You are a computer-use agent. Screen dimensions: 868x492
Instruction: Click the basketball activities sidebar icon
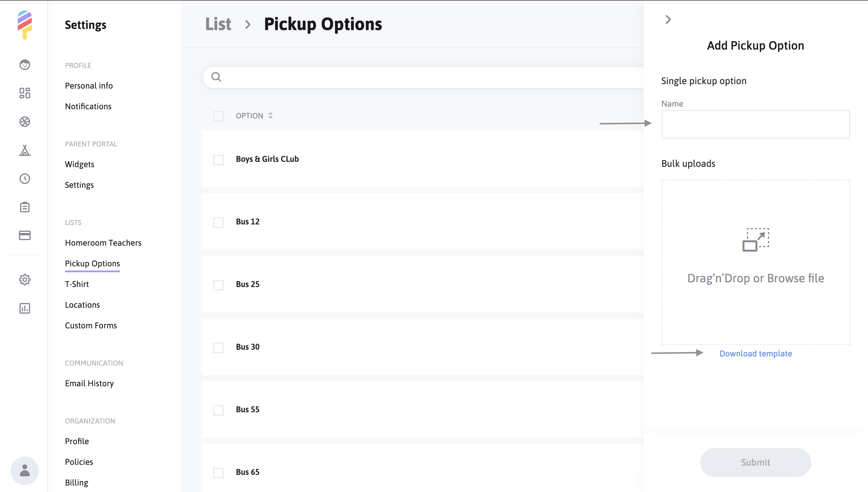tap(25, 122)
